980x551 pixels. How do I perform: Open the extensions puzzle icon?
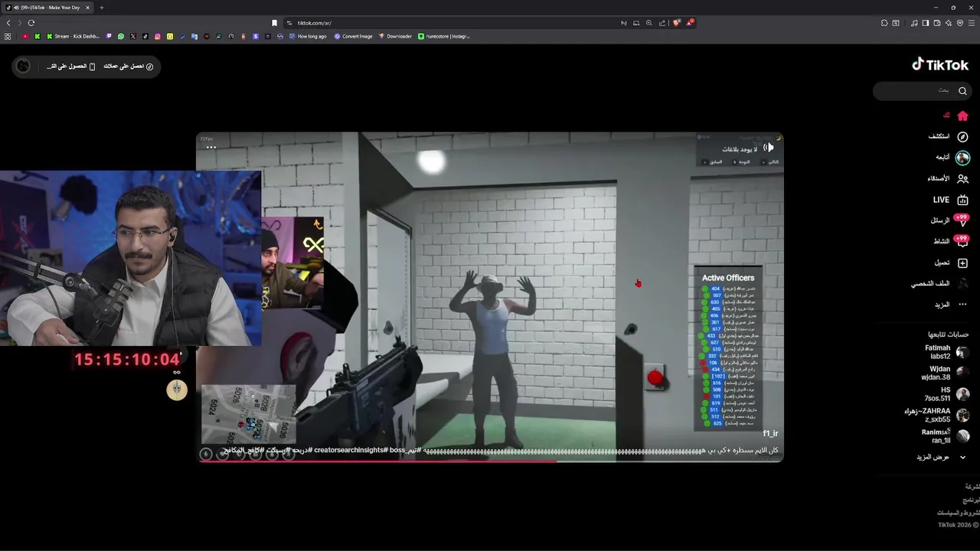pyautogui.click(x=884, y=23)
